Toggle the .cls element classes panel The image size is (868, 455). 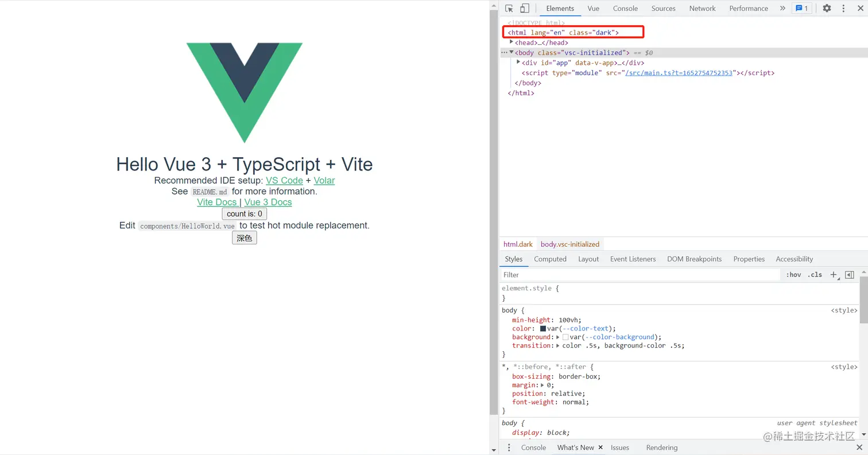[815, 275]
